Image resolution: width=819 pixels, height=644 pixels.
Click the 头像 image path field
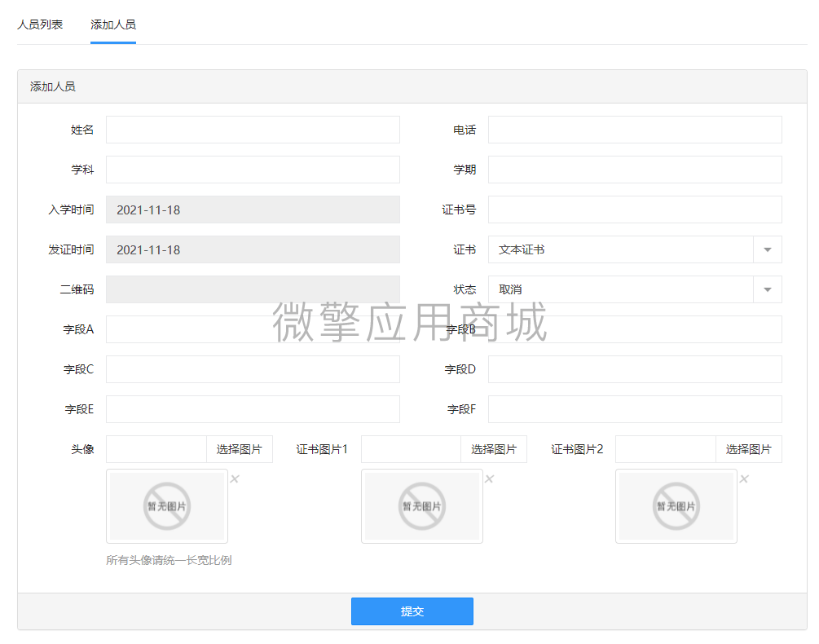(x=156, y=449)
